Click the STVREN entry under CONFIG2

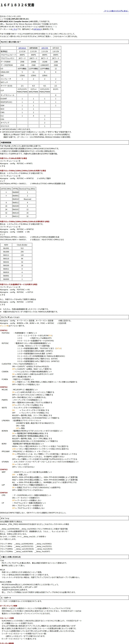click(5, 462)
